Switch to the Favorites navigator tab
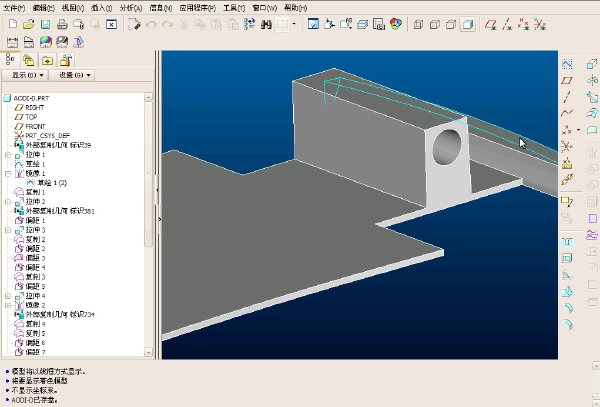 tap(47, 60)
